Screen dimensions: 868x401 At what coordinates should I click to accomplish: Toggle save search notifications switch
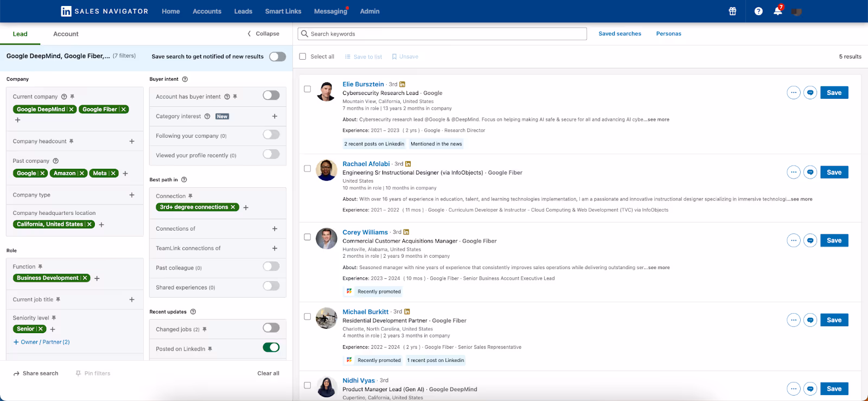pos(277,56)
